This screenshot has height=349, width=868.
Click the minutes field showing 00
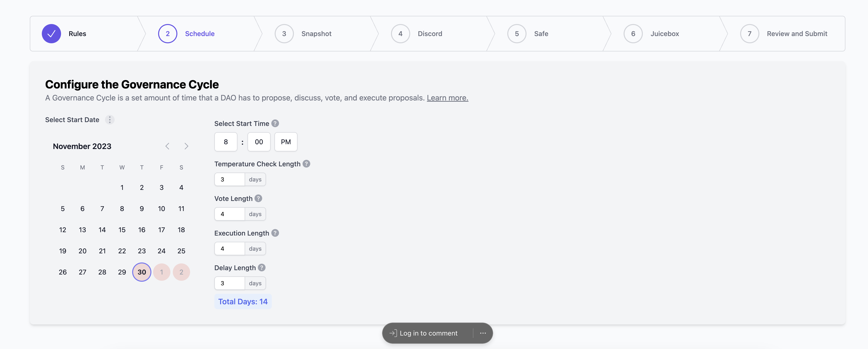(x=258, y=142)
